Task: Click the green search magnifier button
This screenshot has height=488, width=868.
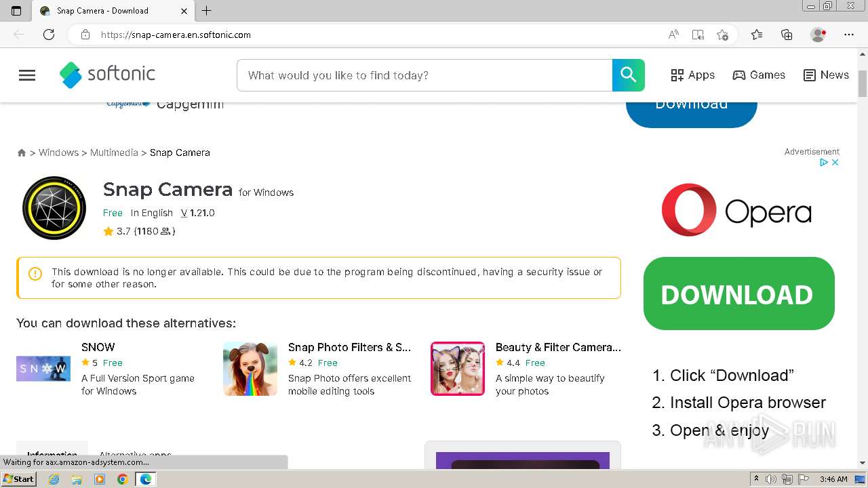Action: pos(629,75)
